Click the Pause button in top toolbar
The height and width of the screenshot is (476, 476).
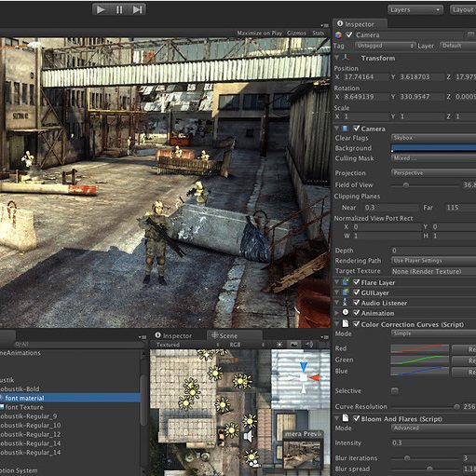[x=119, y=9]
